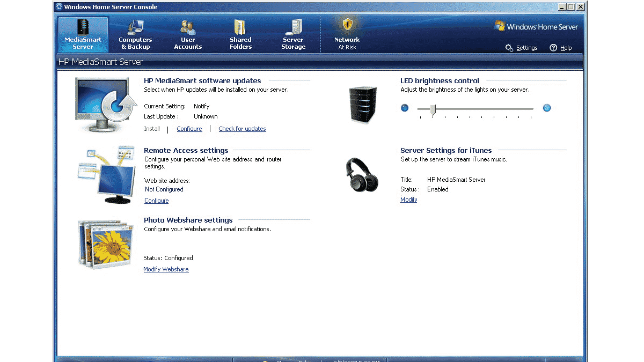644x362 pixels.
Task: Click the Network At Risk shield icon
Action: point(347,25)
